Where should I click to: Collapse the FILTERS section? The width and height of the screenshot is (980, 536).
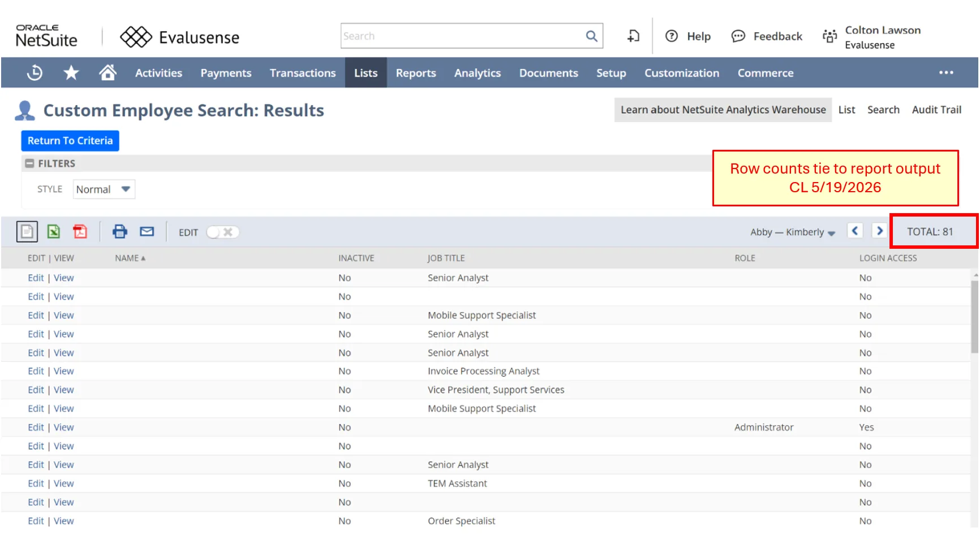[30, 163]
